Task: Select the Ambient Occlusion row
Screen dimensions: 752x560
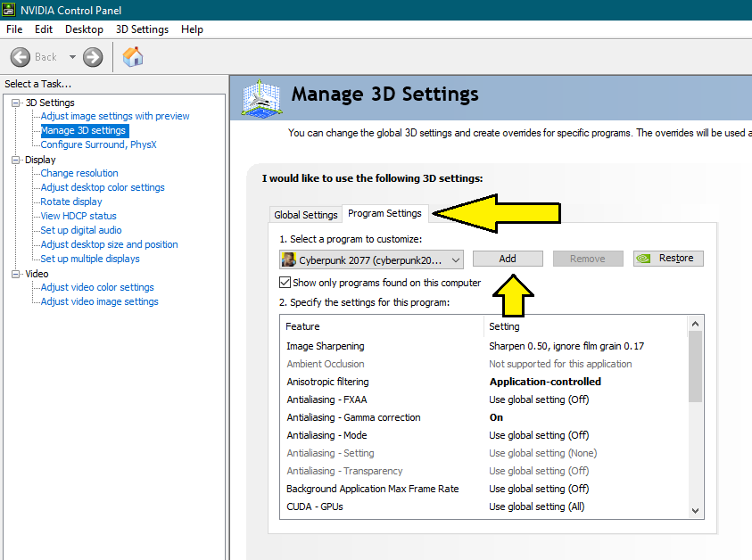Action: (x=483, y=364)
